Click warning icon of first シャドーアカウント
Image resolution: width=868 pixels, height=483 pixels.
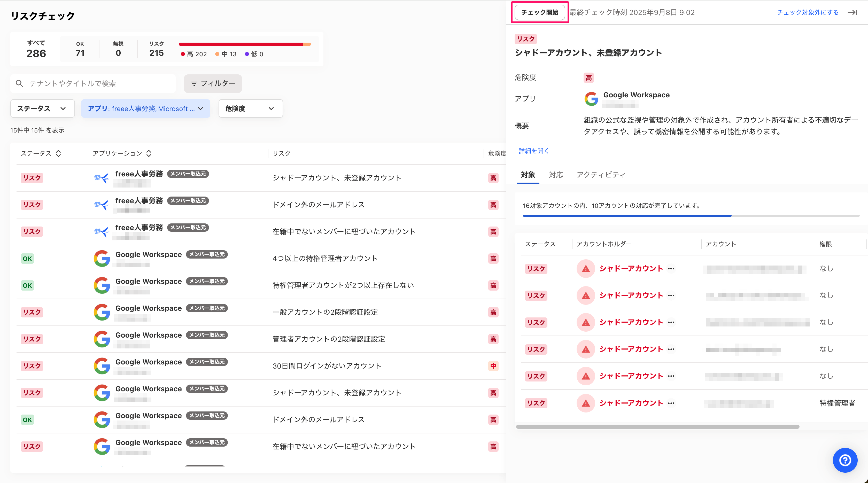click(x=586, y=269)
